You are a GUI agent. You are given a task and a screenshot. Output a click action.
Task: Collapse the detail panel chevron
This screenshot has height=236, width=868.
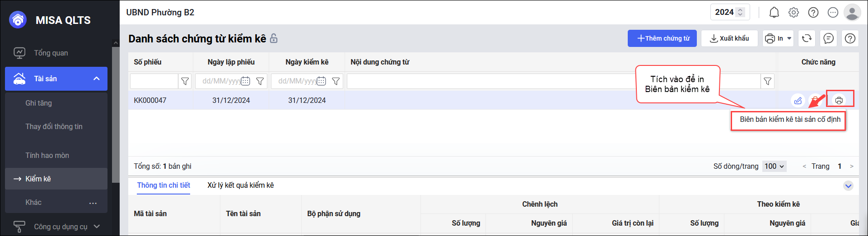tap(848, 185)
